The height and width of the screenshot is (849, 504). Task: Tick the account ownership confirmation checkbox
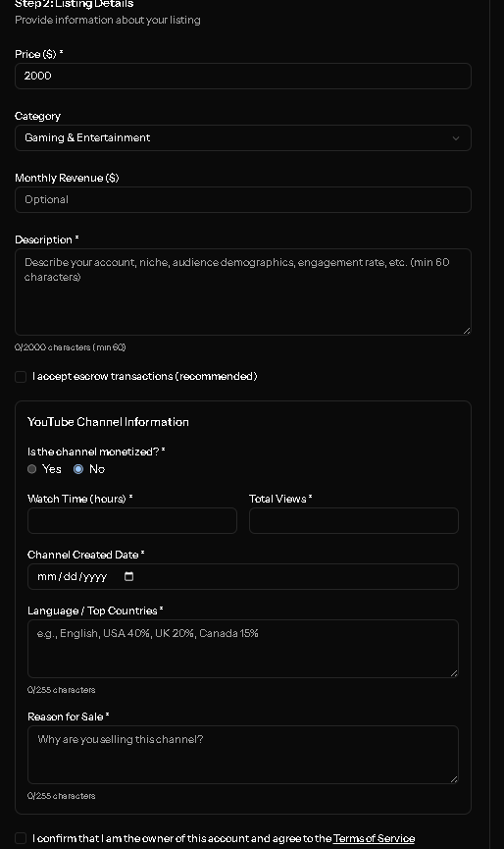coord(21,838)
